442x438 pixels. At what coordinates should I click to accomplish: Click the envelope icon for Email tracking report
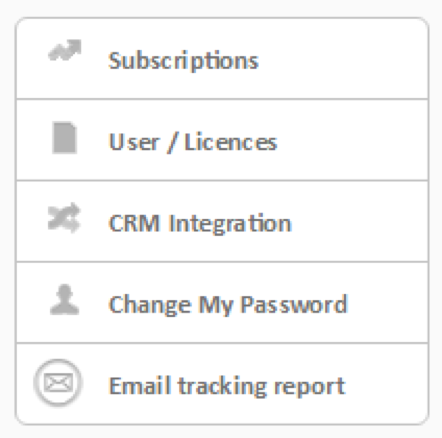click(x=58, y=383)
